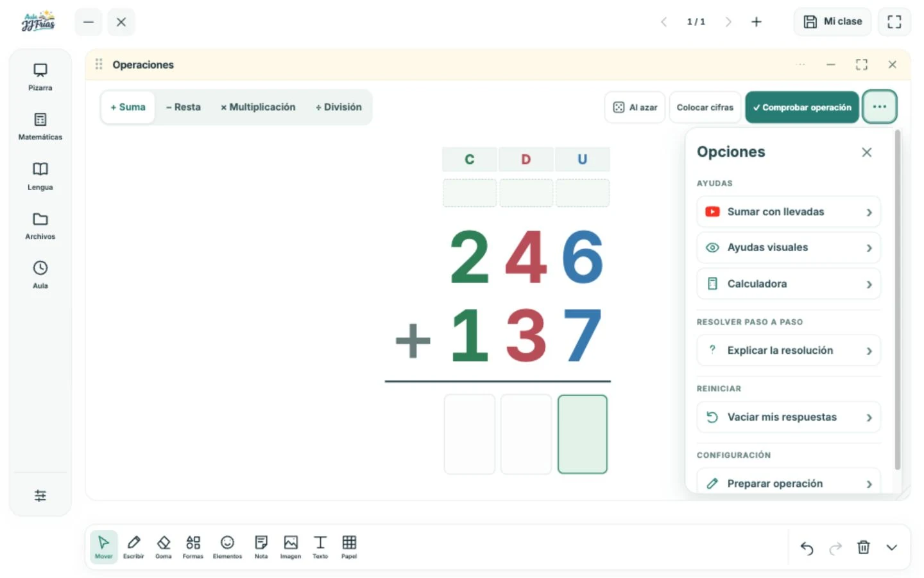924x578 pixels.
Task: Select the hundreds answer box
Action: click(469, 434)
